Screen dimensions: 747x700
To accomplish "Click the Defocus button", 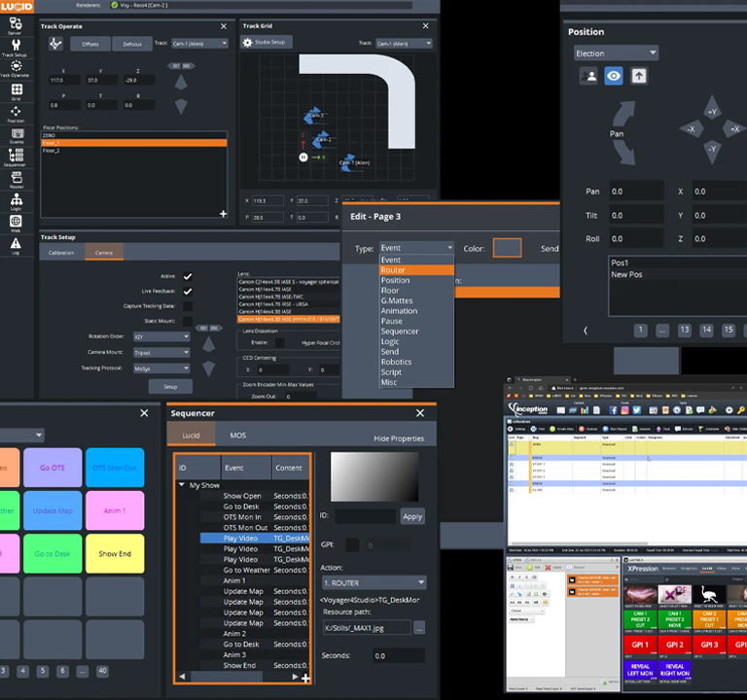I will coord(132,44).
